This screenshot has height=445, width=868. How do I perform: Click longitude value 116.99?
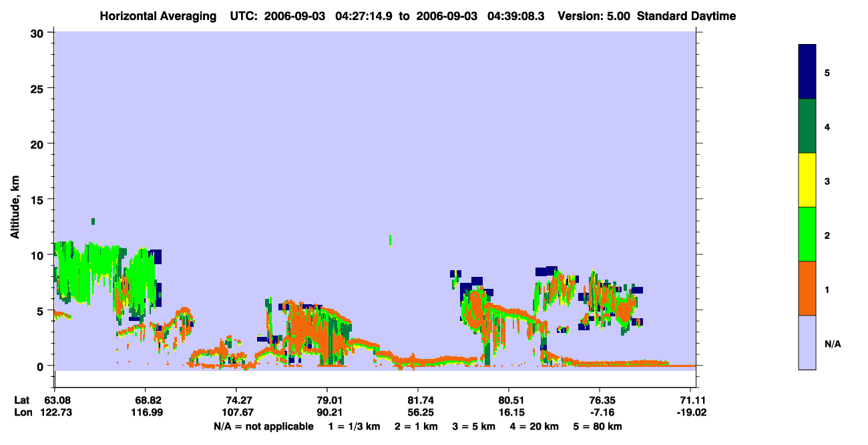click(146, 412)
